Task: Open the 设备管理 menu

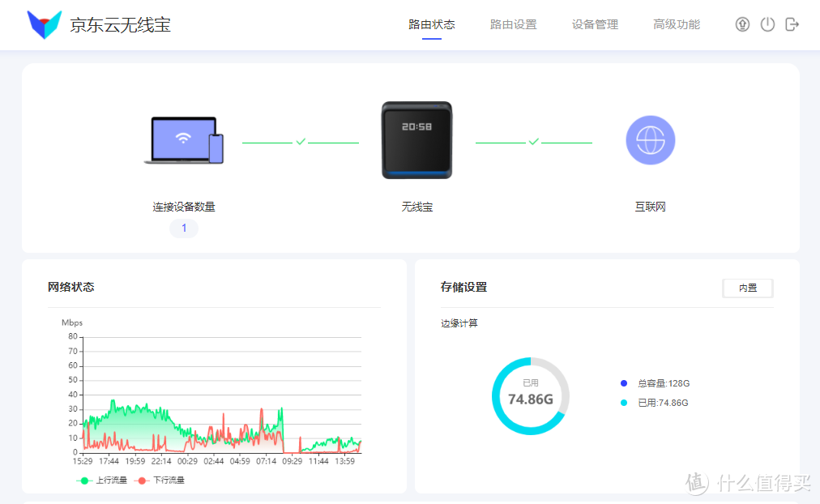Action: [x=594, y=24]
